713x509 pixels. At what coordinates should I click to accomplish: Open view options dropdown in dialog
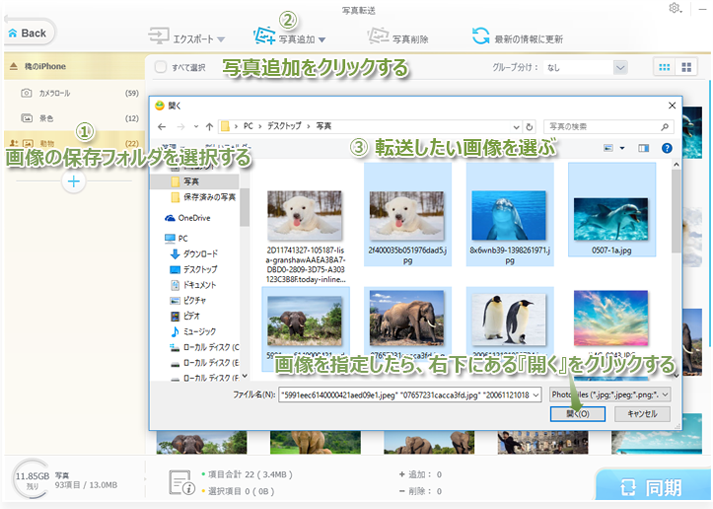(622, 148)
